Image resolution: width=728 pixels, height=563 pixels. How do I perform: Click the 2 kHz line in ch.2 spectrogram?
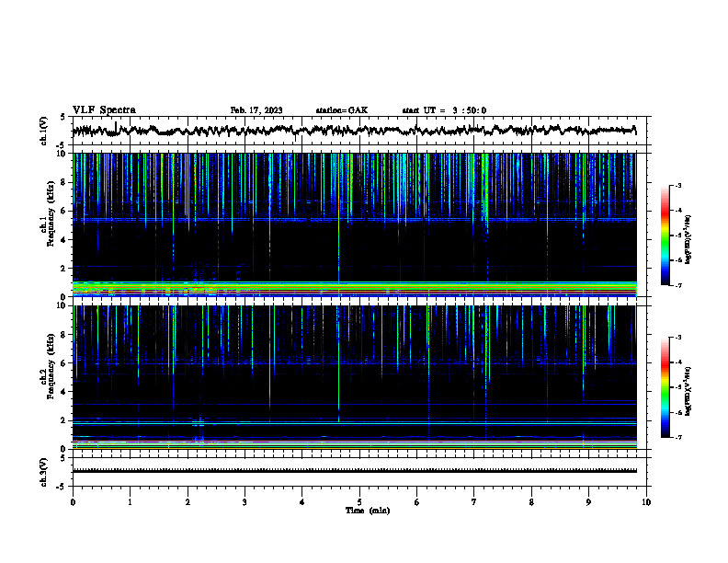tap(354, 423)
